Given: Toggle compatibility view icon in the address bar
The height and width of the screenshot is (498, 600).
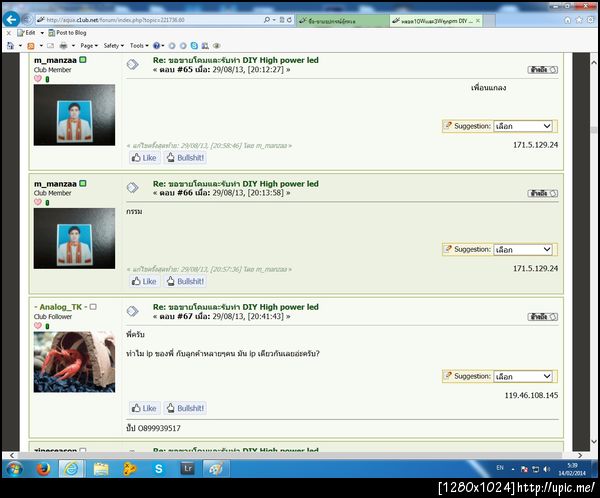Looking at the screenshot, I should tap(282, 20).
